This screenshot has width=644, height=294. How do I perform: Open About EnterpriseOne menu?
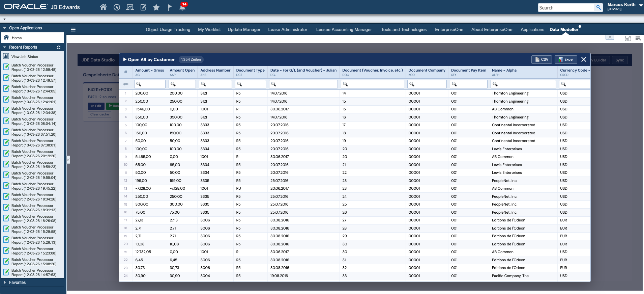tap(492, 30)
